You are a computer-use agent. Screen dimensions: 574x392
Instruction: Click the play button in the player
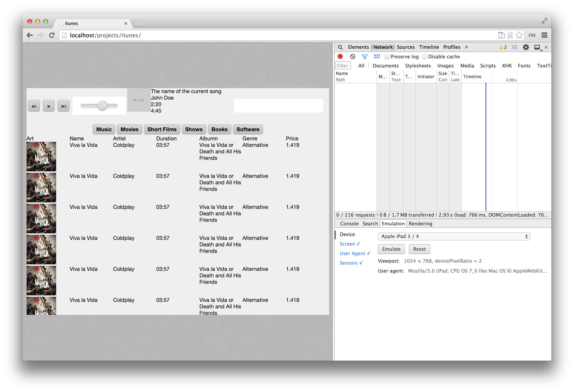pos(49,106)
